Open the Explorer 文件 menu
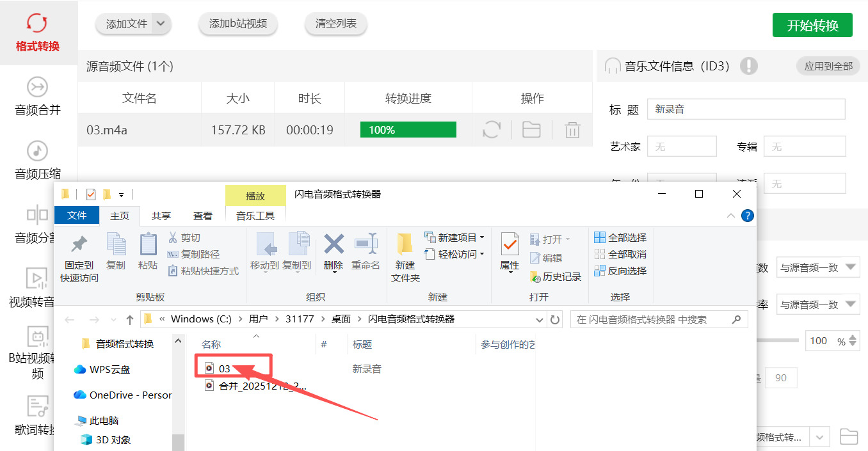Viewport: 868px width, 451px height. 77,216
